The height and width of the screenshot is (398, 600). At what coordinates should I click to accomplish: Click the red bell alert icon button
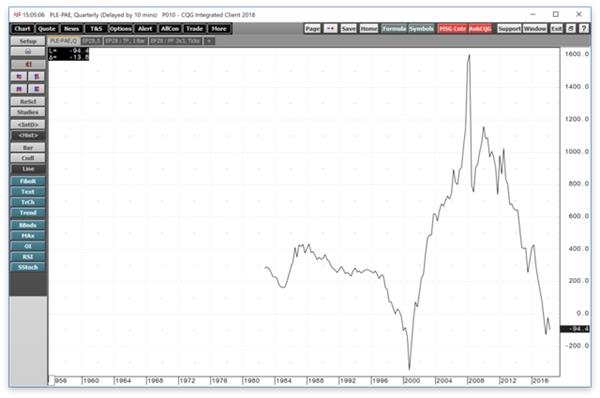[28, 64]
